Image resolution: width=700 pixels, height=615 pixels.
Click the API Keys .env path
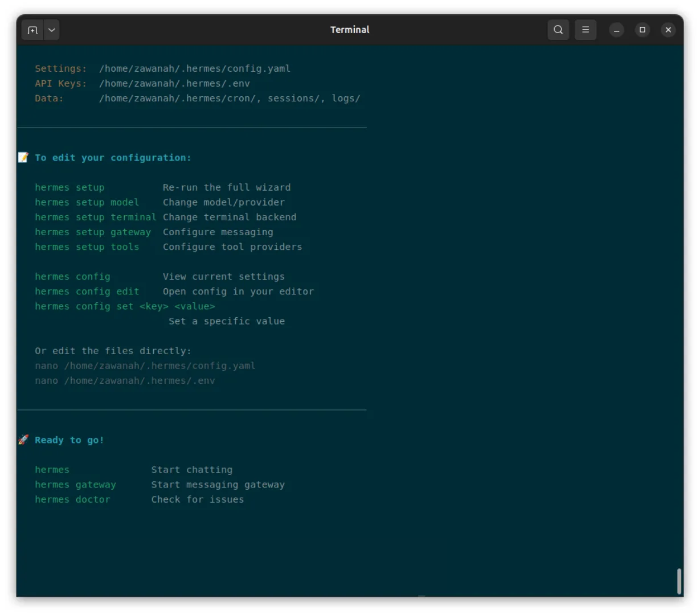[174, 83]
